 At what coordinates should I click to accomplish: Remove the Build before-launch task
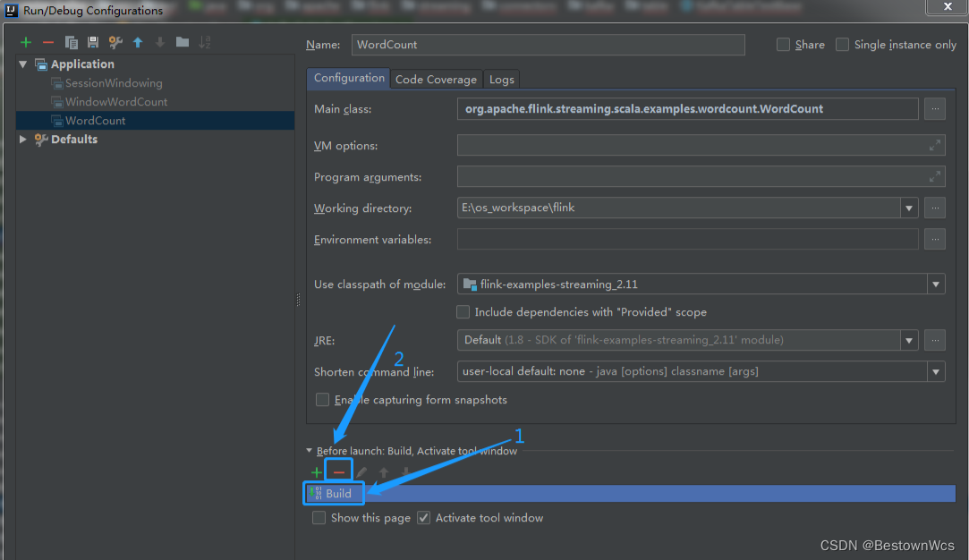click(x=338, y=471)
